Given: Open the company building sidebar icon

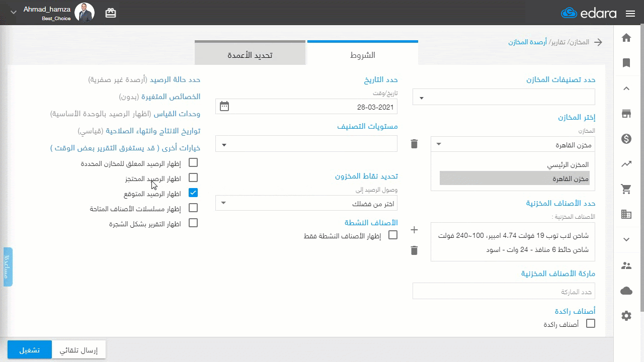Looking at the screenshot, I should click(x=626, y=214).
